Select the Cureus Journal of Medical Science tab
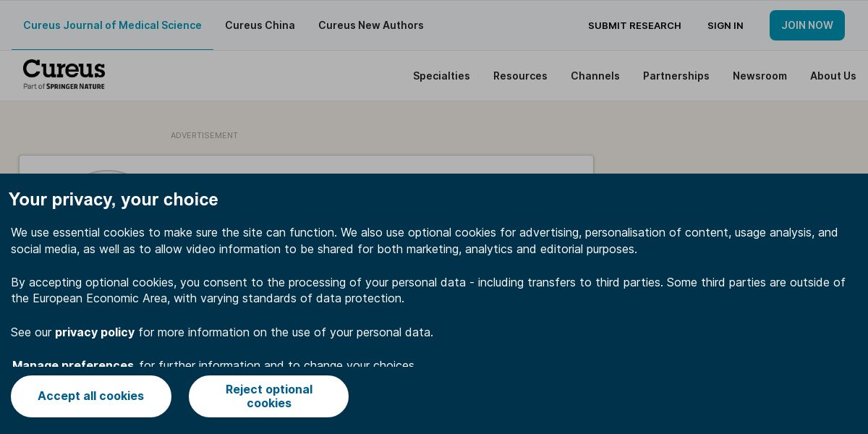The height and width of the screenshot is (434, 868). pyautogui.click(x=112, y=25)
